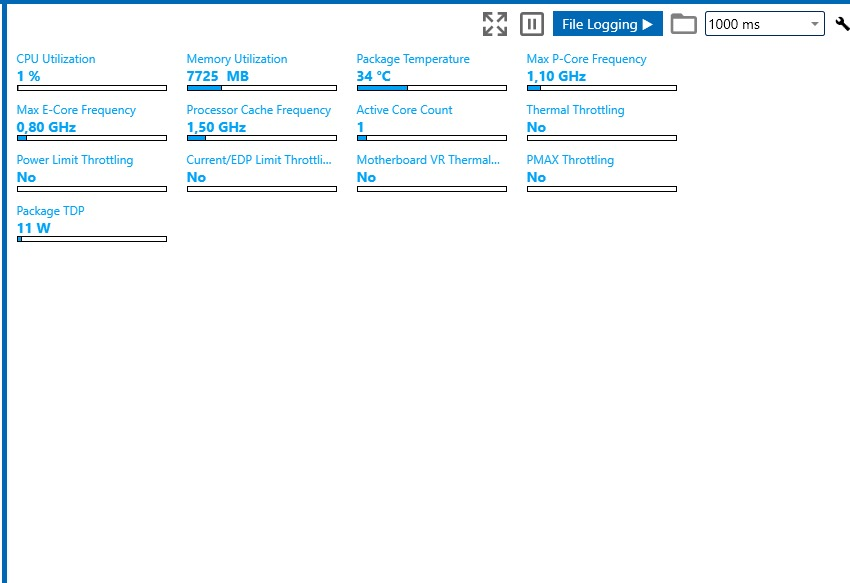The width and height of the screenshot is (850, 583).
Task: Click the Package TDP progress bar
Action: [x=92, y=239]
